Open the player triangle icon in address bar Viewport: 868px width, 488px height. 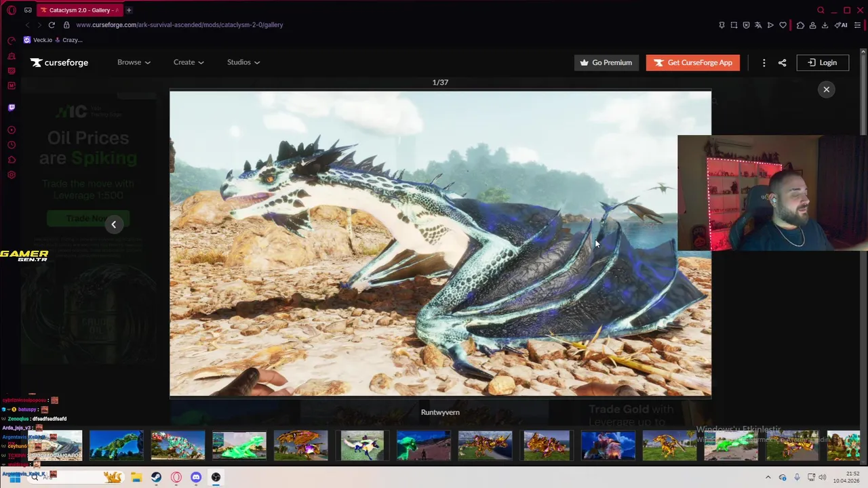point(770,25)
